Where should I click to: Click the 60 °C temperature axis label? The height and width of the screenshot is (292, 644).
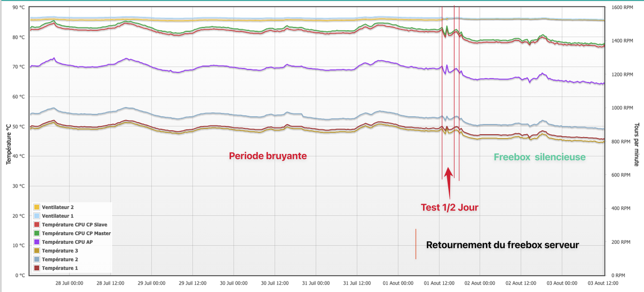[19, 97]
